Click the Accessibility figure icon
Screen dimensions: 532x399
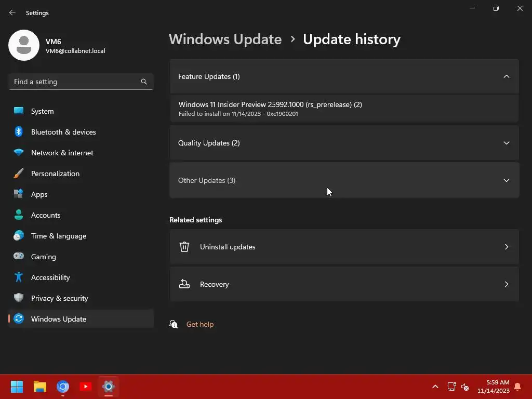coord(19,277)
